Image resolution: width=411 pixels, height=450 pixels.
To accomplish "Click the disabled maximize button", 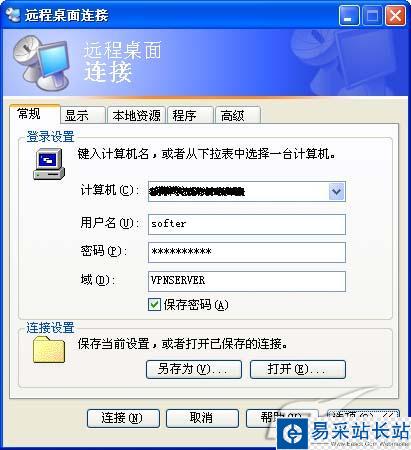I will click(372, 15).
